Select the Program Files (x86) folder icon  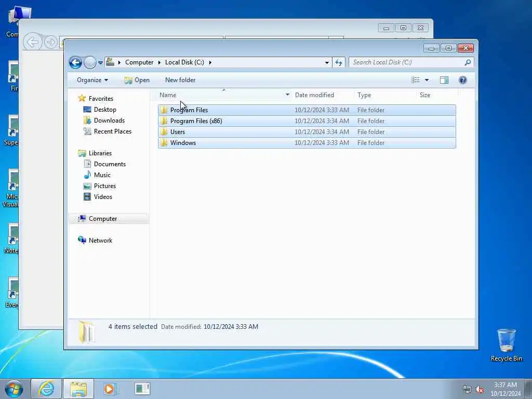(x=164, y=121)
